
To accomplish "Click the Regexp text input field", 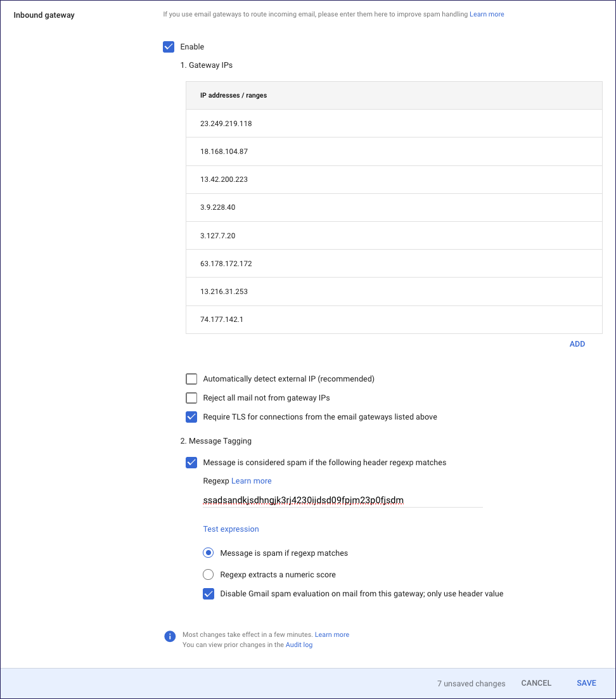I will (x=342, y=500).
